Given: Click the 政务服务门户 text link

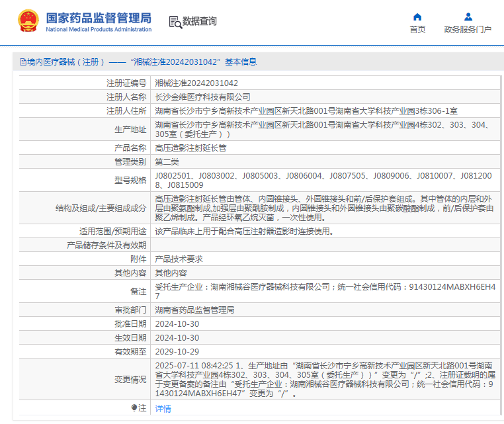Looking at the screenshot, I should coord(468,30).
